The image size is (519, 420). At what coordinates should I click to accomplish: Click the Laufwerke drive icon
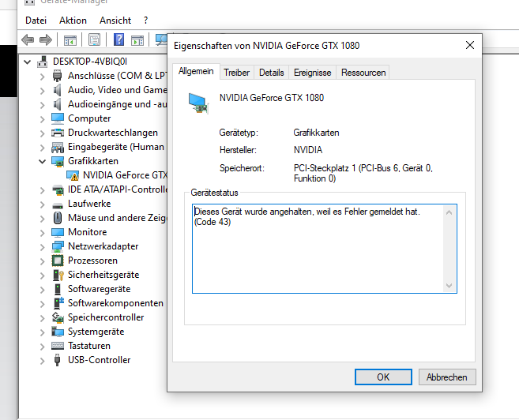pyautogui.click(x=58, y=205)
